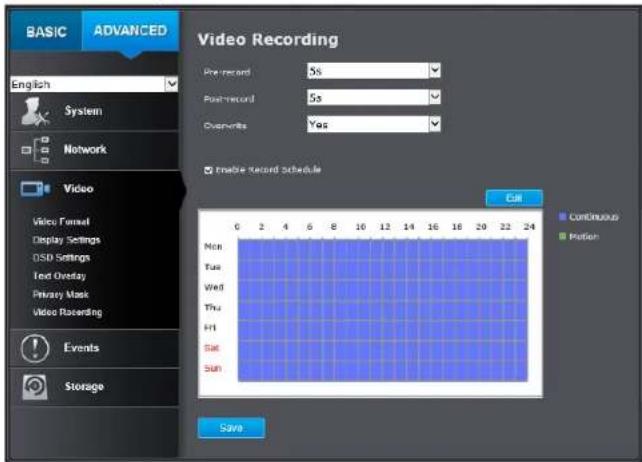Screen dimensions: 642x462
Task: Open the English language dropdown
Action: (94, 84)
